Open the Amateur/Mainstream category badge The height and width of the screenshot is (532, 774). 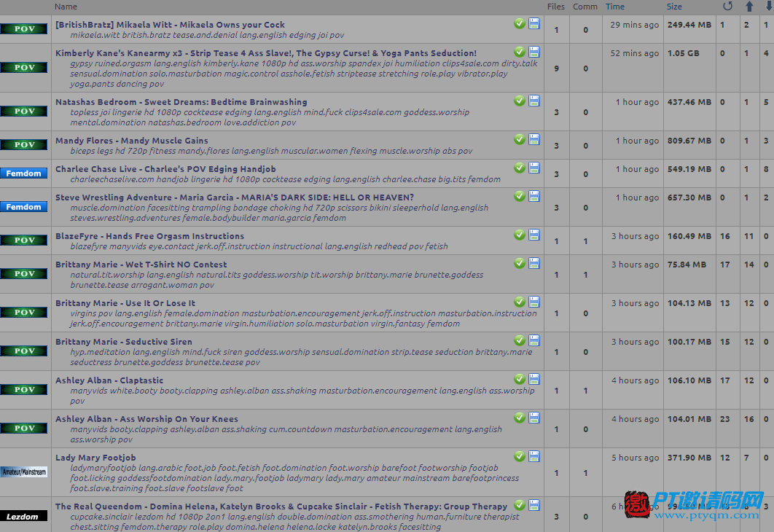pos(24,472)
